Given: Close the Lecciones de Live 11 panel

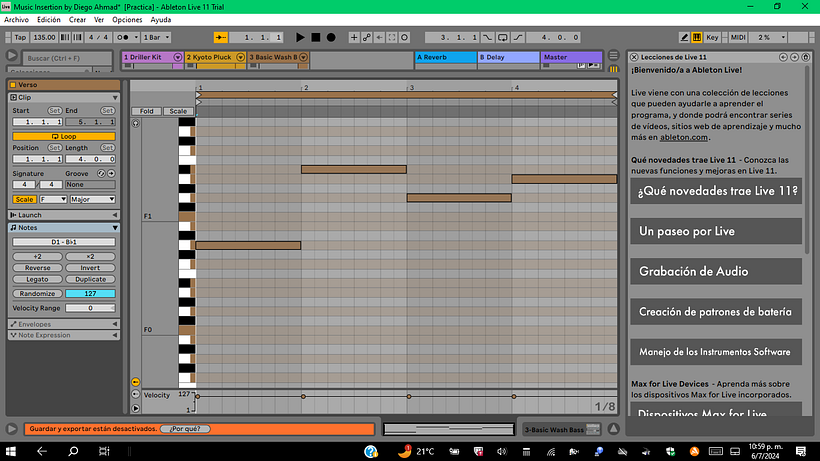Looking at the screenshot, I should coord(634,57).
